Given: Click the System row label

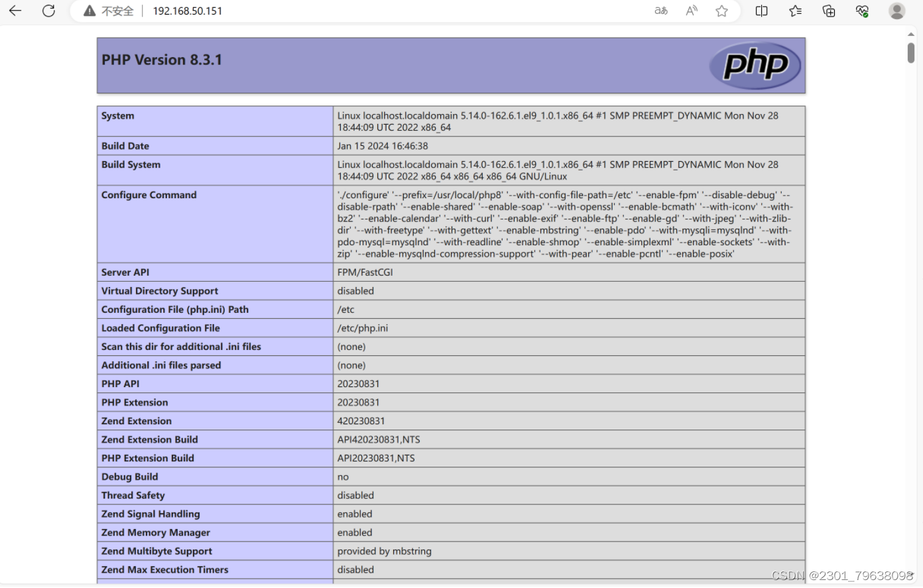Looking at the screenshot, I should coord(118,115).
